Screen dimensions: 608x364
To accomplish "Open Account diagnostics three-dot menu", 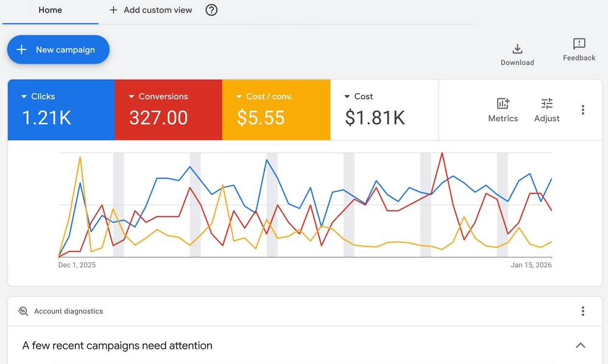I will click(x=583, y=311).
